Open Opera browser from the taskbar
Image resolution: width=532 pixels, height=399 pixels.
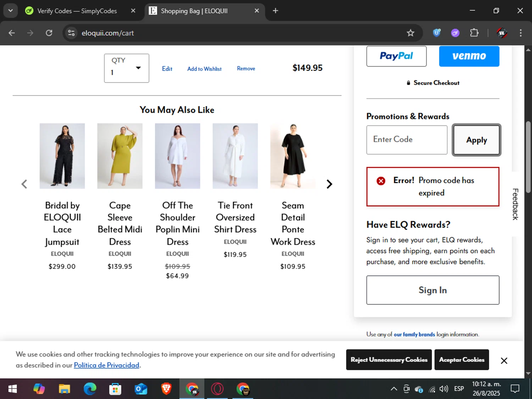pyautogui.click(x=217, y=389)
